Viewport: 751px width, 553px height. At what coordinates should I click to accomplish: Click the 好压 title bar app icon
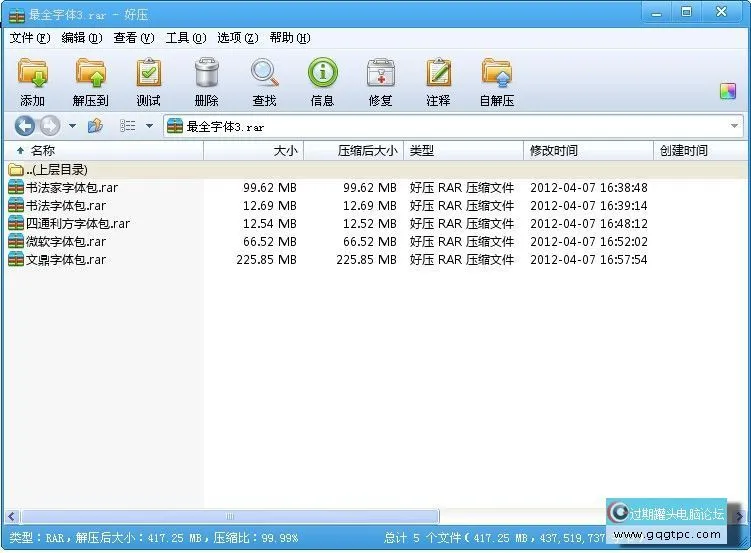pyautogui.click(x=17, y=15)
